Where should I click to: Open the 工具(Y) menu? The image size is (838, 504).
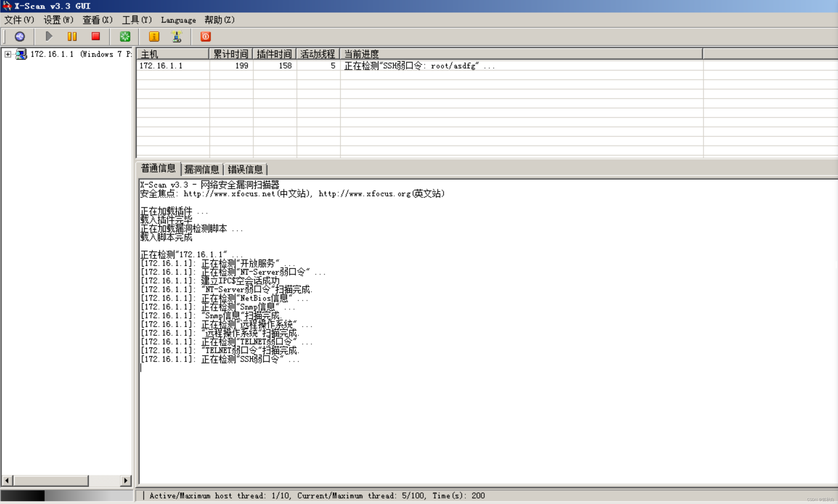pyautogui.click(x=137, y=20)
